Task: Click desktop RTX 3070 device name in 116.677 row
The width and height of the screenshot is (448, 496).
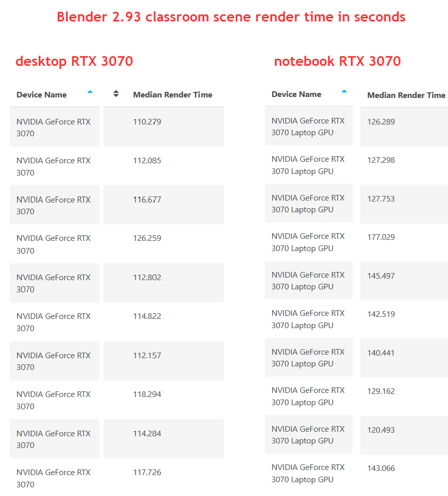Action: pyautogui.click(x=54, y=206)
